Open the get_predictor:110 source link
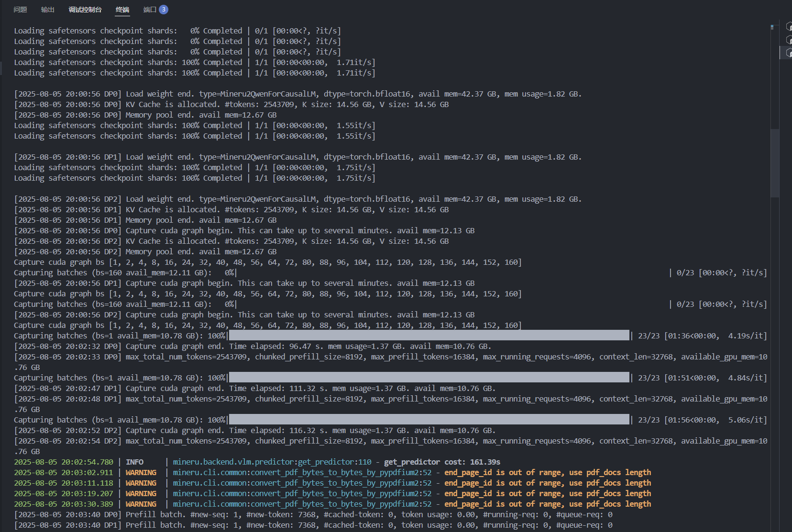 272,462
